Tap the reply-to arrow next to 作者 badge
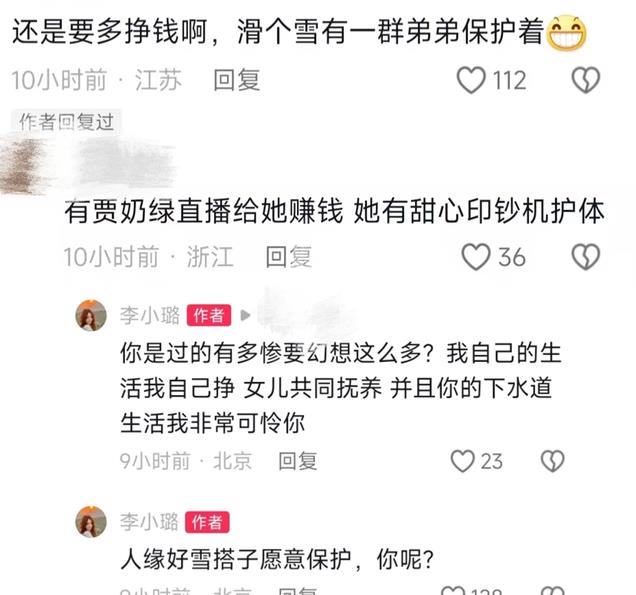 click(x=245, y=315)
